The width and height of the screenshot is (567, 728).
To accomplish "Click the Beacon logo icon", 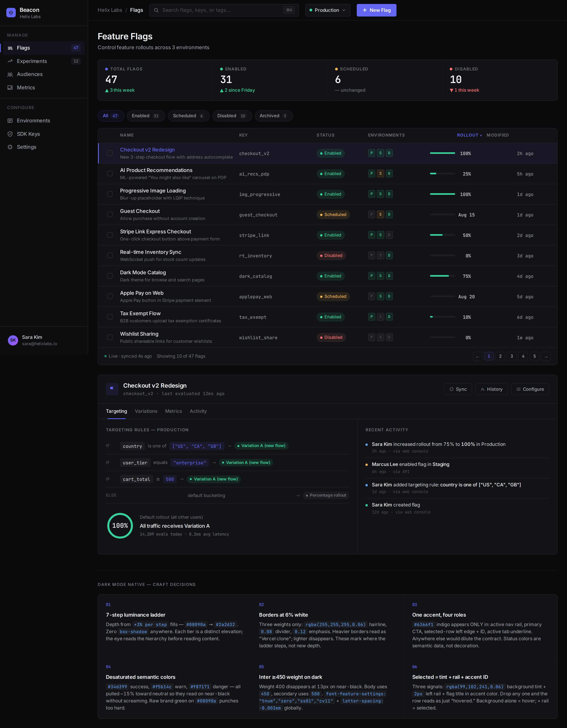I will pyautogui.click(x=11, y=13).
